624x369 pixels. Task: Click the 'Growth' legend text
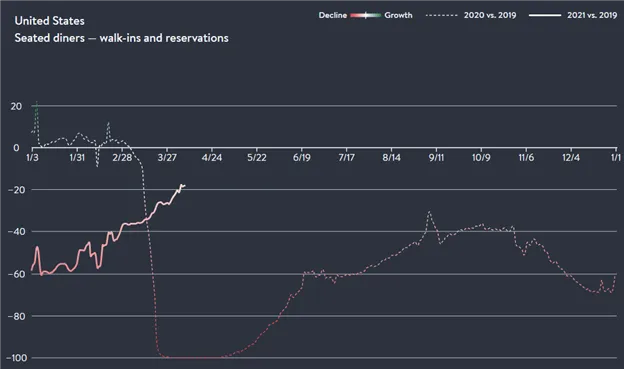(x=398, y=16)
